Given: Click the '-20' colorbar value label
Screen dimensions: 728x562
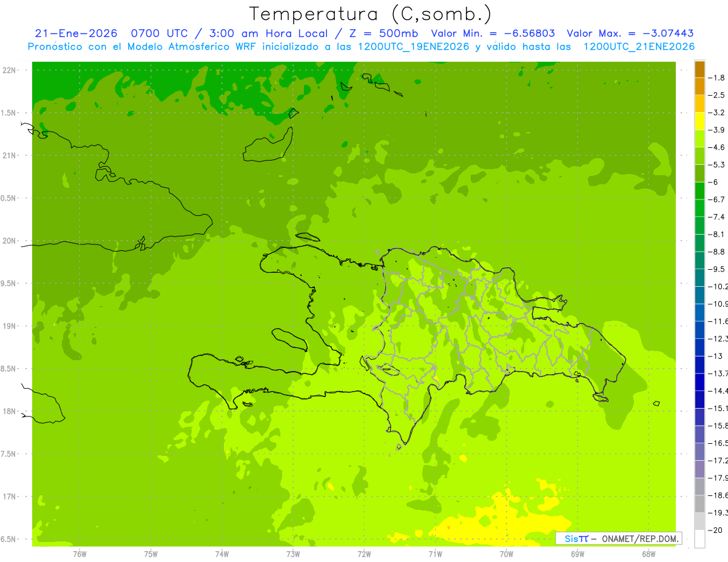Looking at the screenshot, I should point(716,530).
